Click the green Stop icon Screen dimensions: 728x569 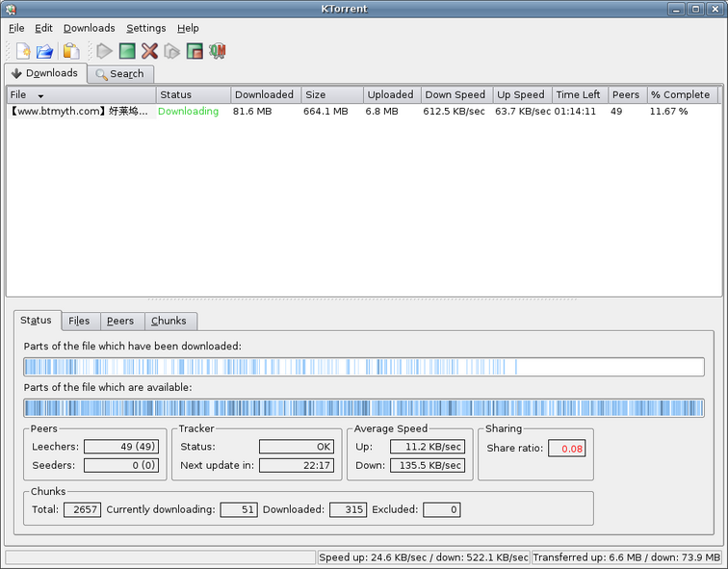[x=127, y=51]
